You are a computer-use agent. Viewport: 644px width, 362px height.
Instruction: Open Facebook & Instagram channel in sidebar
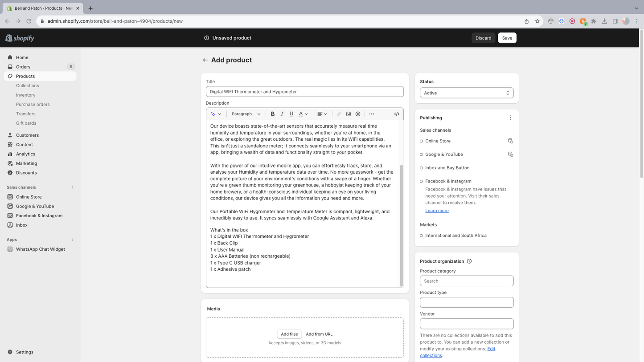[40, 216]
